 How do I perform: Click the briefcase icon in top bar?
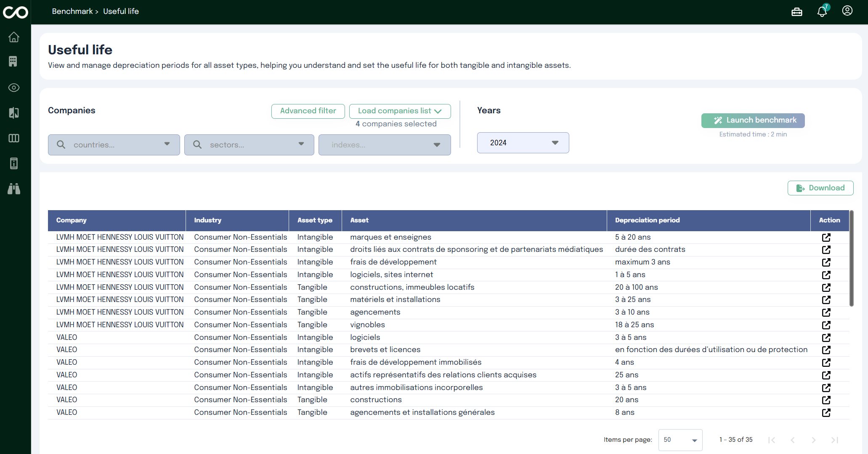796,12
